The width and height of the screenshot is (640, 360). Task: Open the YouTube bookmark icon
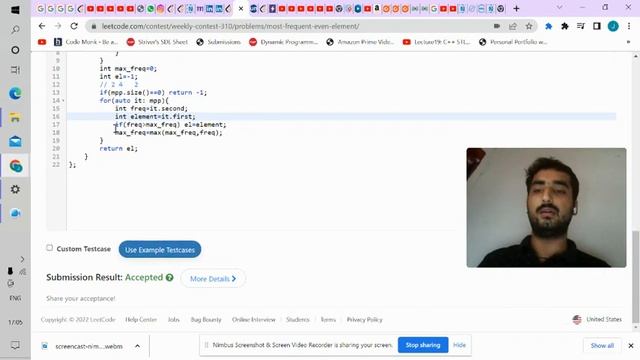(42, 42)
